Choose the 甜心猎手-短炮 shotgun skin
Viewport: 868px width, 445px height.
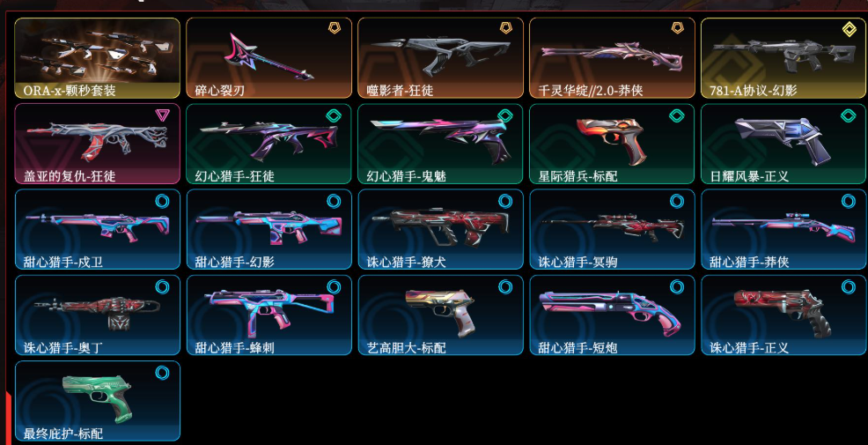[x=612, y=315]
